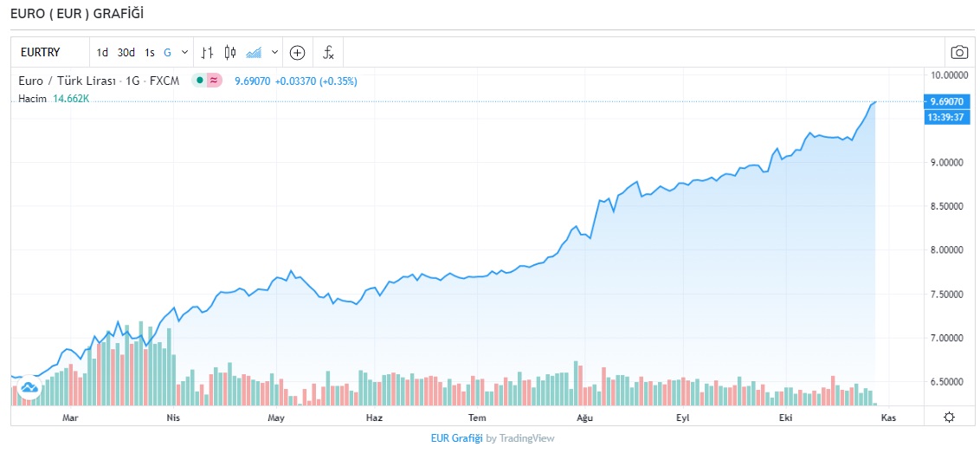Switch chart to candlestick style

point(229,52)
